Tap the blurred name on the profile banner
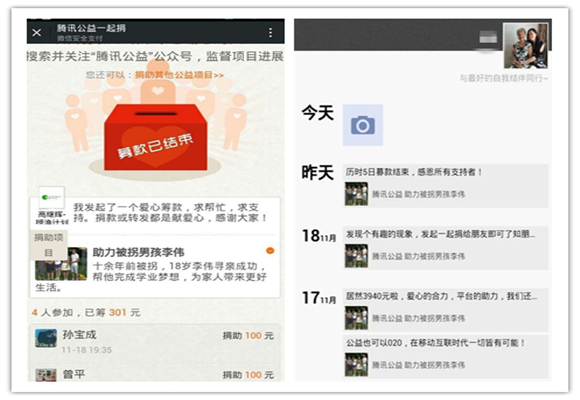 click(x=488, y=37)
